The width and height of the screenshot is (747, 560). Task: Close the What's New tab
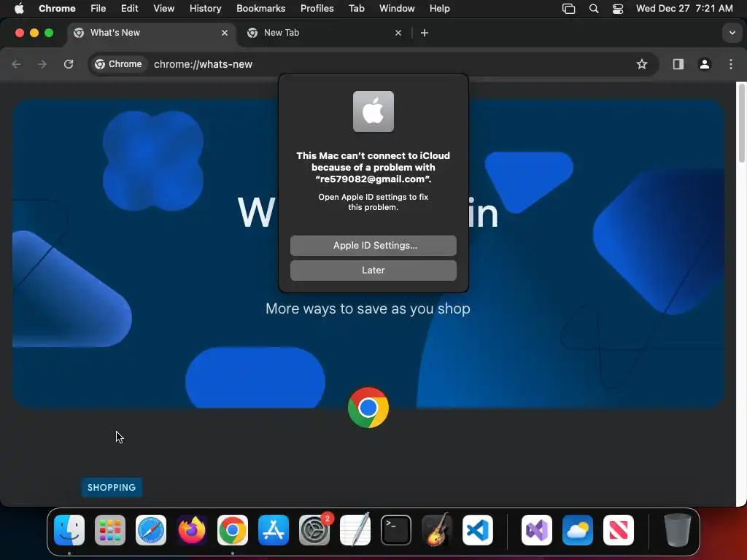(225, 33)
